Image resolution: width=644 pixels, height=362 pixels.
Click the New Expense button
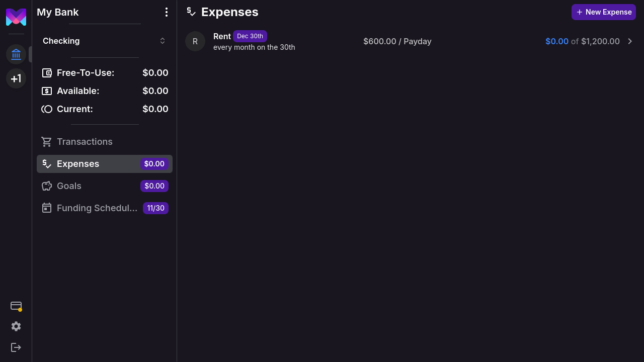click(x=603, y=12)
